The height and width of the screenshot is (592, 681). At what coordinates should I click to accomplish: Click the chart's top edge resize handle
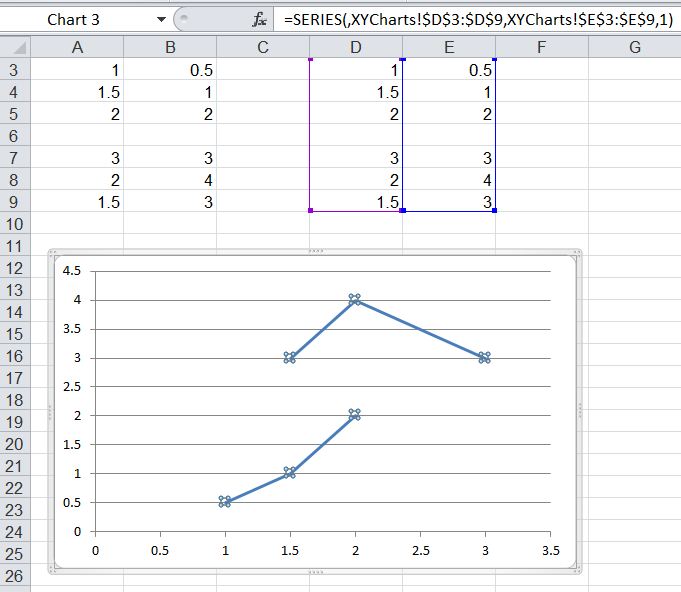[315, 251]
